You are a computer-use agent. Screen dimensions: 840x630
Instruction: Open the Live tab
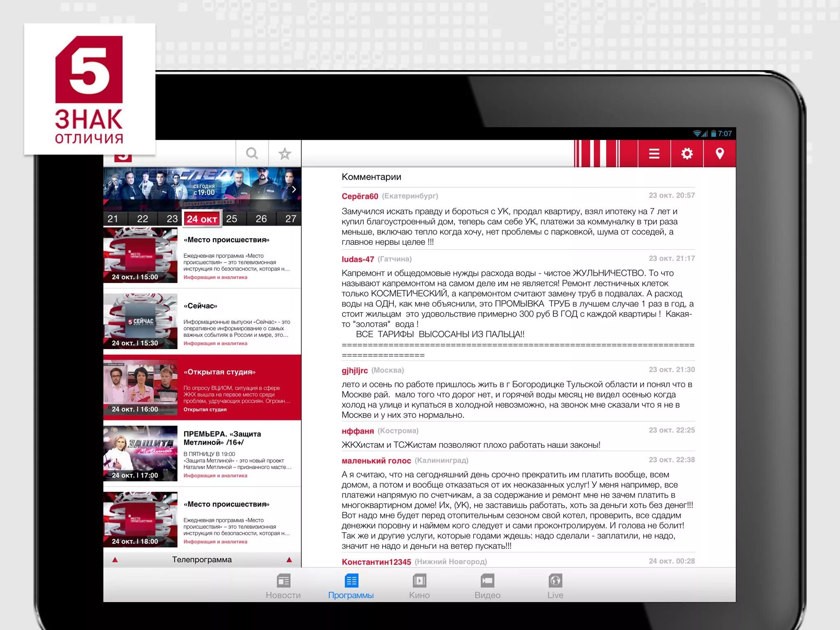[555, 587]
